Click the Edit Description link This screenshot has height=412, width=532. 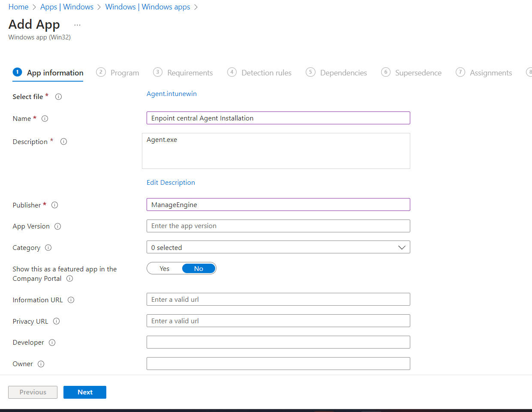[171, 183]
